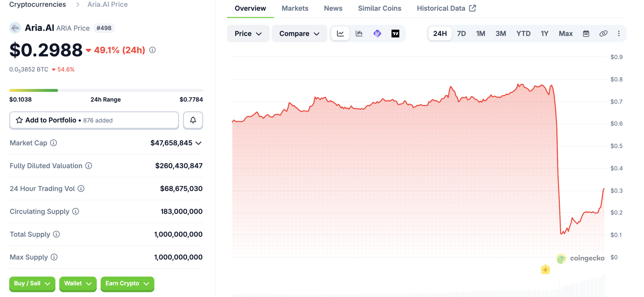The image size is (644, 297).
Task: Select the Max time range
Action: (565, 33)
